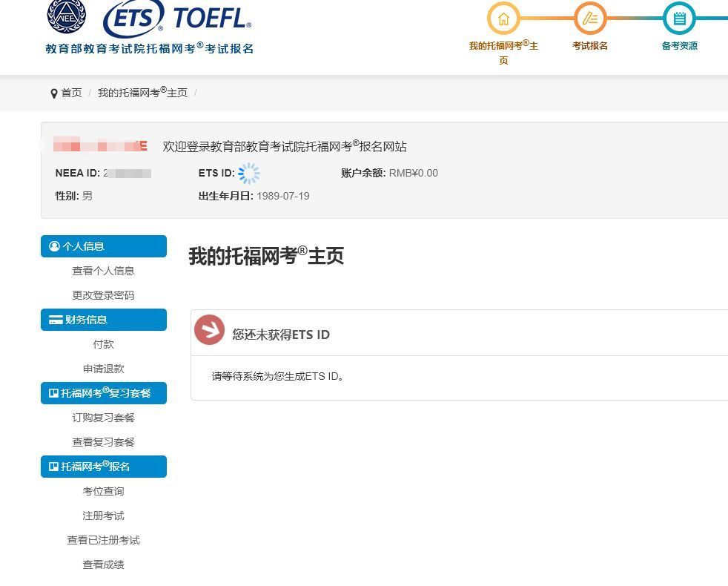Open 更改登录密码 page
The image size is (728, 586).
(x=103, y=294)
